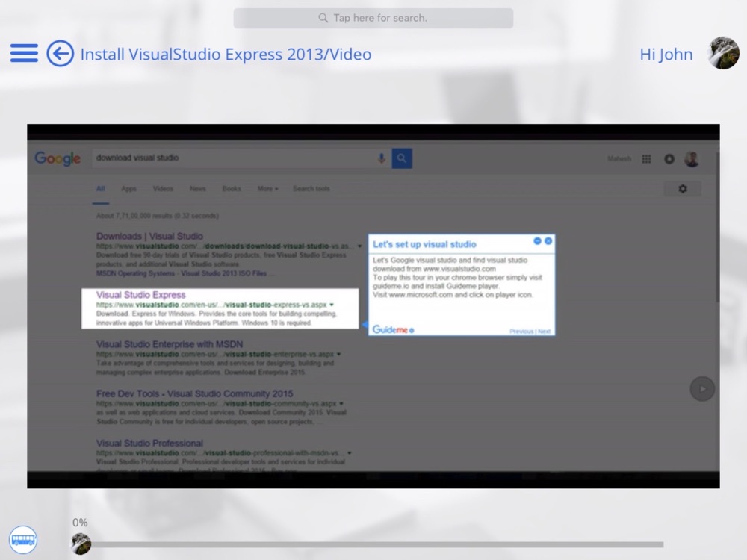Click 'Let's set up visual studio' title
The width and height of the screenshot is (747, 560).
pos(424,244)
